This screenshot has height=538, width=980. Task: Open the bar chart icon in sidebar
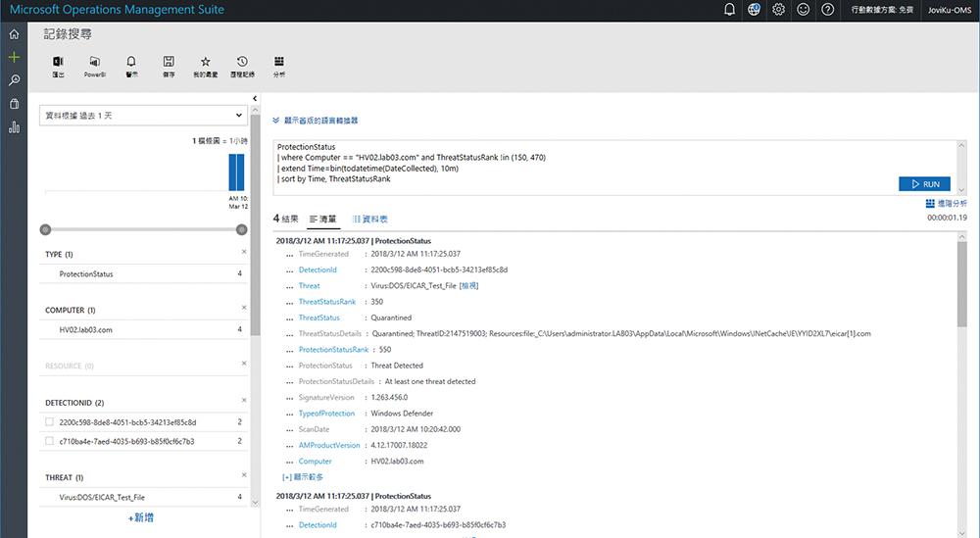(14, 126)
